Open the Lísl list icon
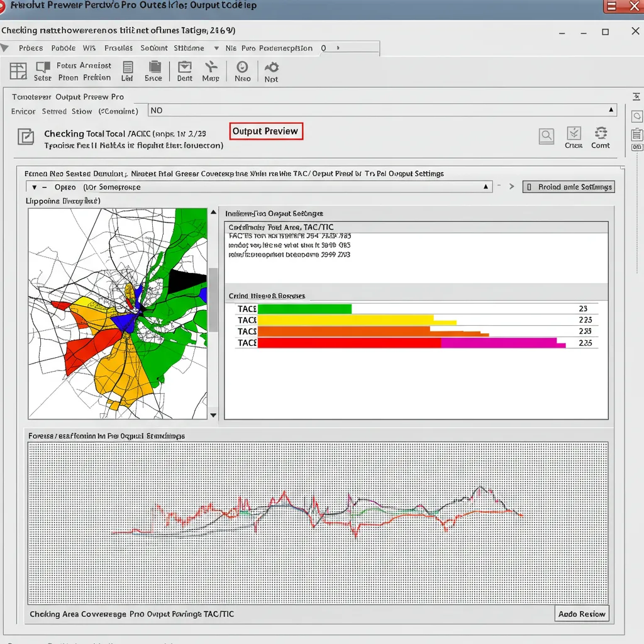 pos(127,71)
